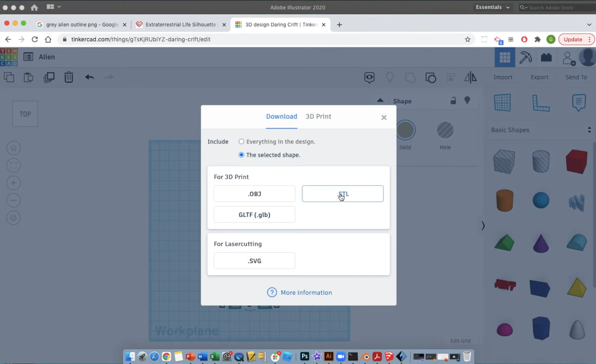Switch to the 3D Print tab

coord(318,116)
